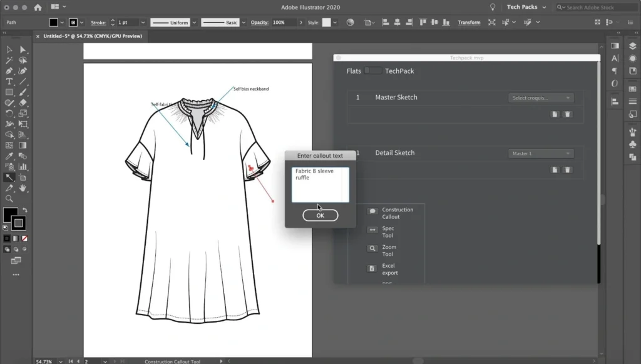Select the Zoom magnifier tool in left toolbar

(x=9, y=199)
